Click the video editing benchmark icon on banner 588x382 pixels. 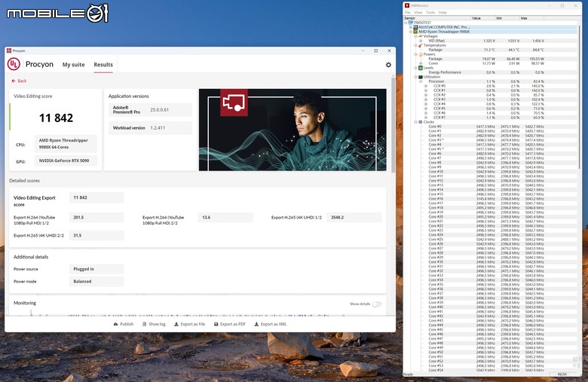234,102
